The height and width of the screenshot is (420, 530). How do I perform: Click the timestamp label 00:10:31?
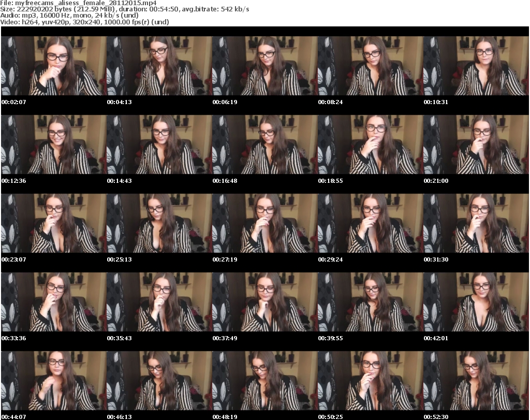(436, 102)
